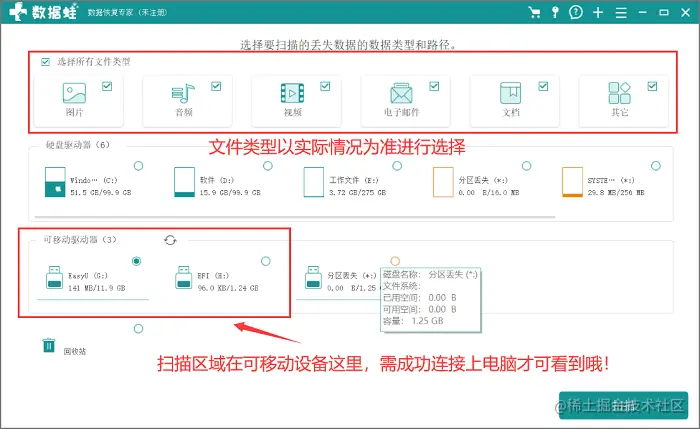Screen dimensions: 700x429
Task: Click the 回收站 trash icon
Action: click(x=49, y=345)
